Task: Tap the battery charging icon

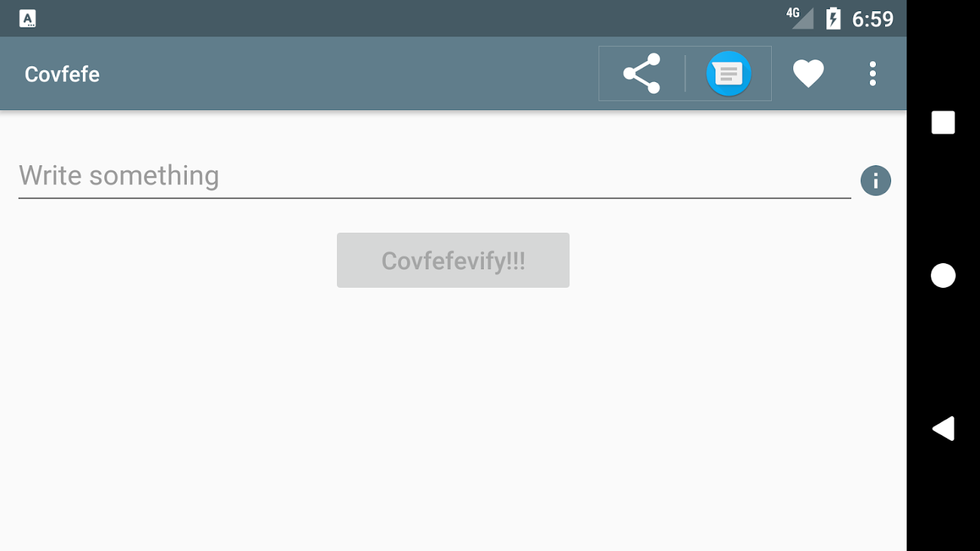Action: (x=833, y=19)
